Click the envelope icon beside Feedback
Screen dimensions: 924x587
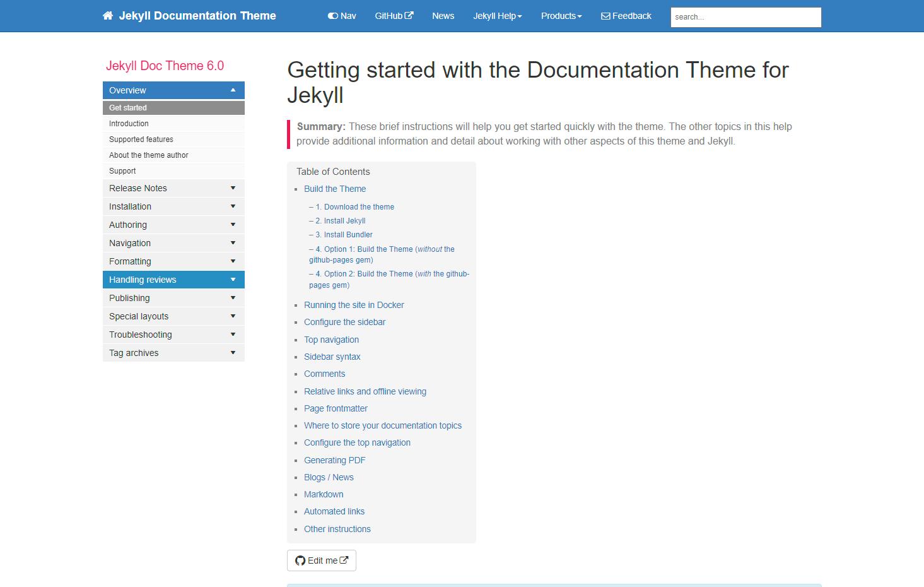point(604,16)
